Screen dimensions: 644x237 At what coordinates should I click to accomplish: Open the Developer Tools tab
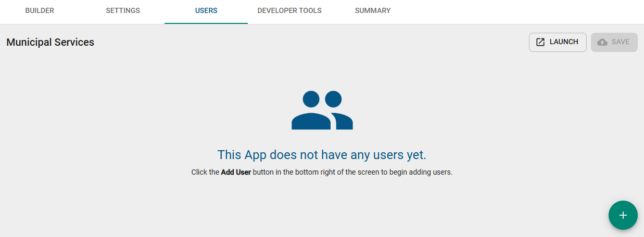(x=289, y=11)
